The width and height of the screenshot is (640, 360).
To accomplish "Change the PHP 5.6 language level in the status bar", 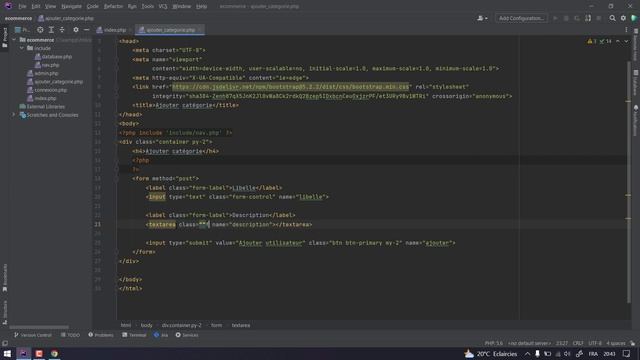I will 494,343.
